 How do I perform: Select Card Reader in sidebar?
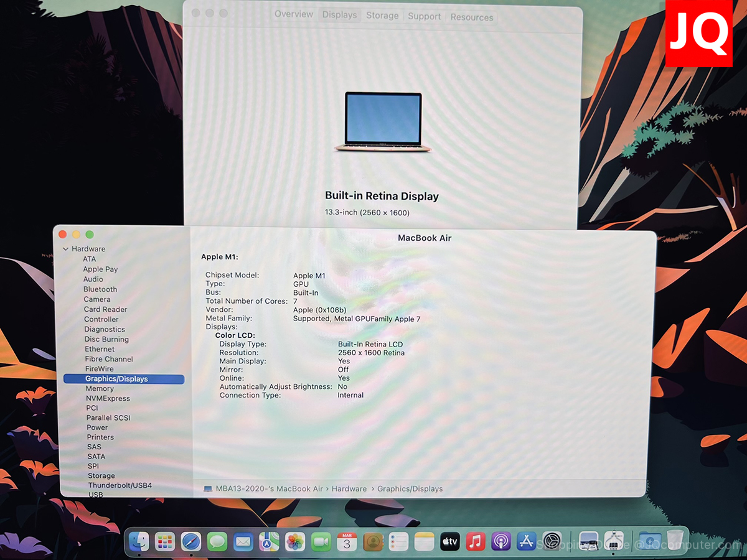tap(105, 309)
